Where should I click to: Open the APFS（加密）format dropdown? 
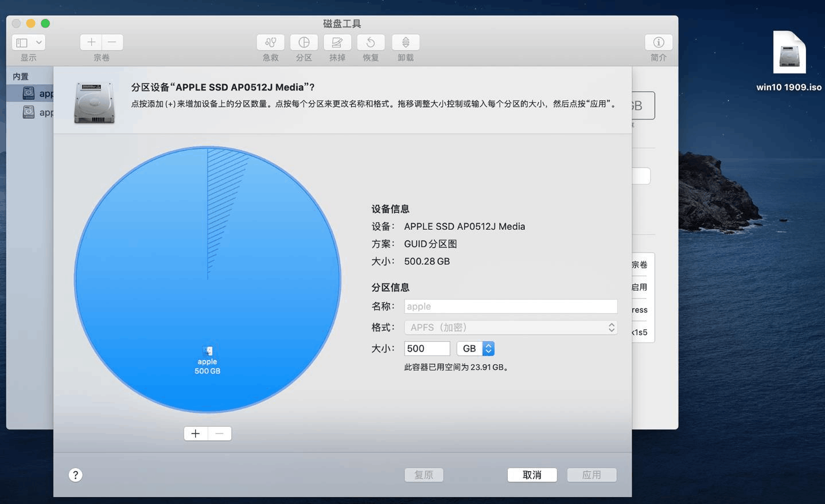[x=510, y=327]
